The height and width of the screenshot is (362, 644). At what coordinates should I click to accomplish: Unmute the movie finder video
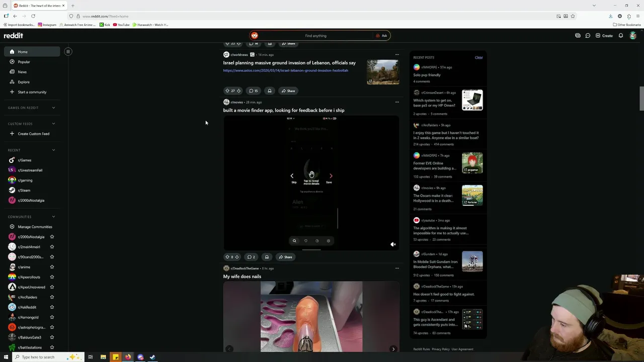[x=393, y=244]
